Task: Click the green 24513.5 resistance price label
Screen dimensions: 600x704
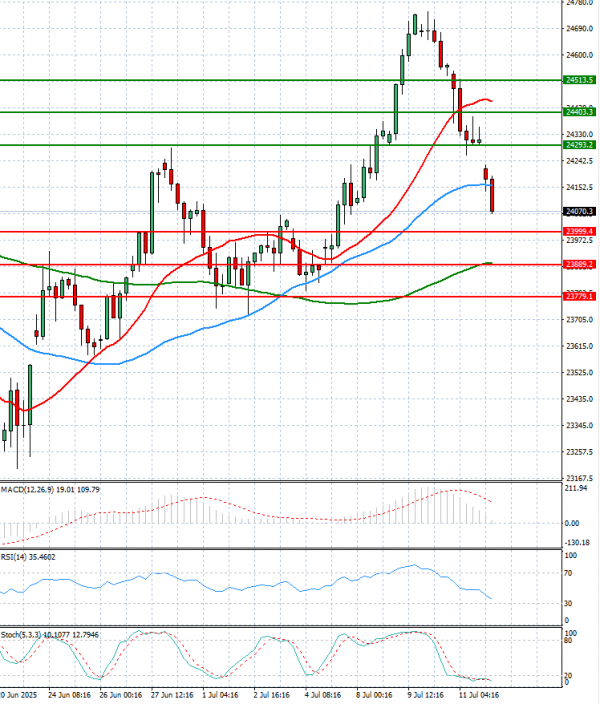Action: pyautogui.click(x=579, y=80)
